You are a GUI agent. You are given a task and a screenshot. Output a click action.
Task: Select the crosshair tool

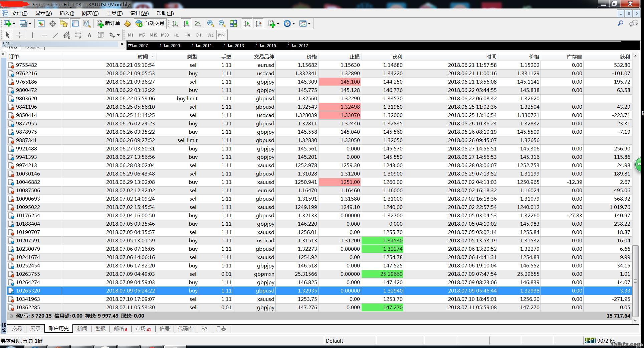(19, 35)
